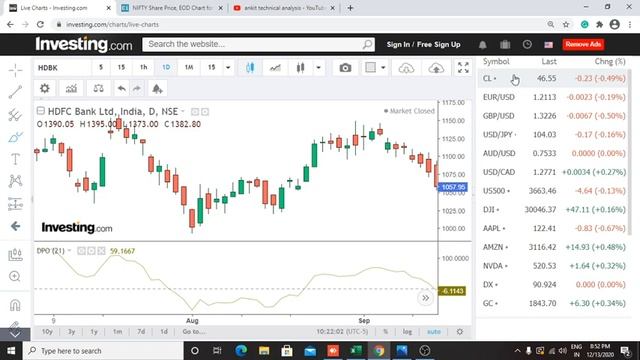Image resolution: width=640 pixels, height=360 pixels.
Task: Toggle the auto scale
Action: click(x=433, y=332)
